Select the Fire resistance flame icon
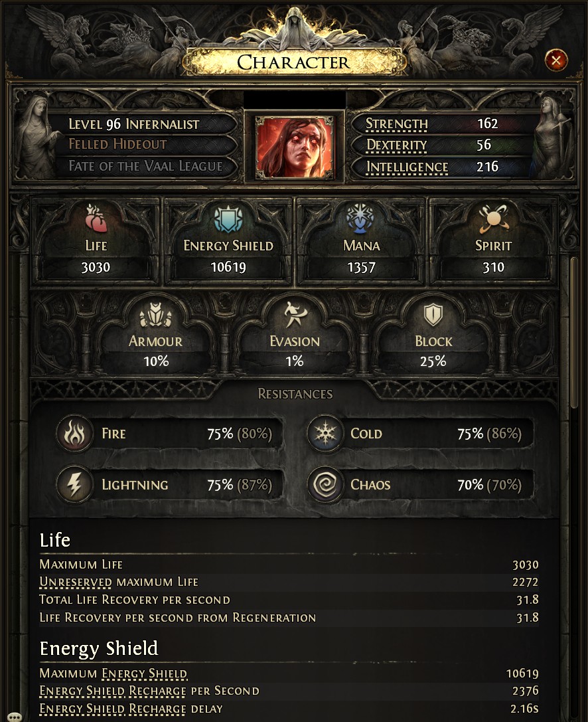This screenshot has height=722, width=588. tap(74, 433)
